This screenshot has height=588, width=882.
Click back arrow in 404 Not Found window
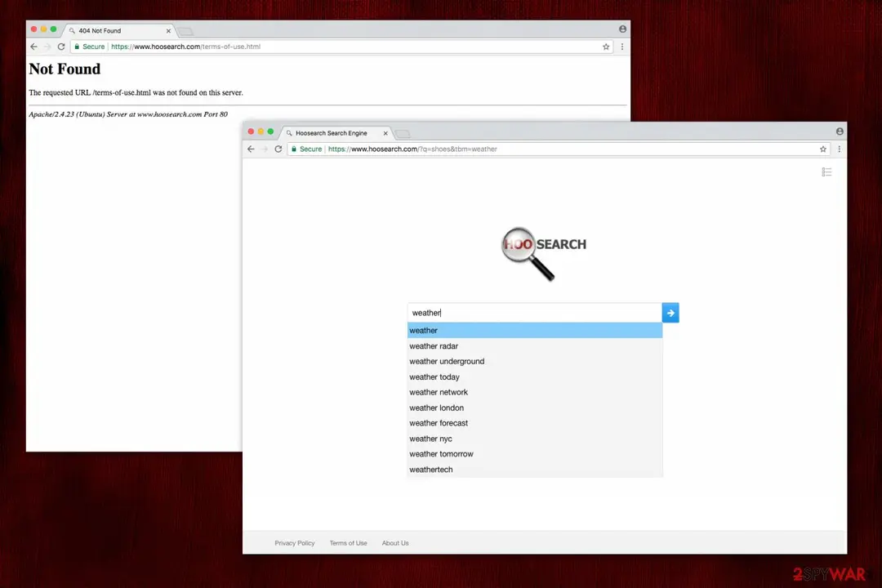[x=33, y=47]
